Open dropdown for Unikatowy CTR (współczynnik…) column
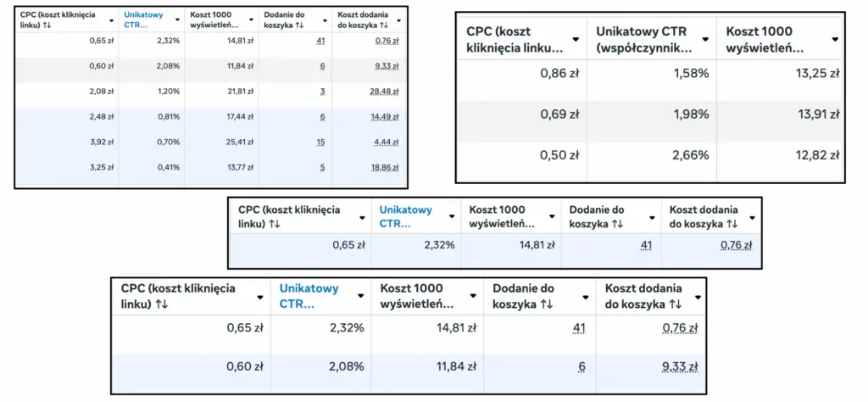Screen dimensions: 868x402 (x=706, y=38)
